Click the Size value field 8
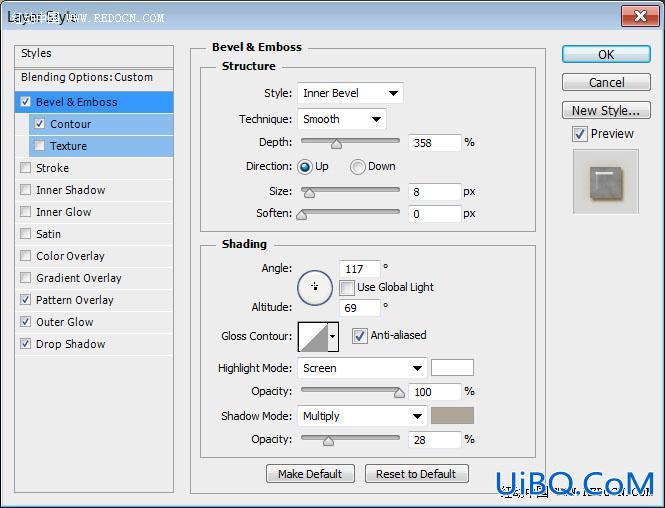 coord(435,192)
